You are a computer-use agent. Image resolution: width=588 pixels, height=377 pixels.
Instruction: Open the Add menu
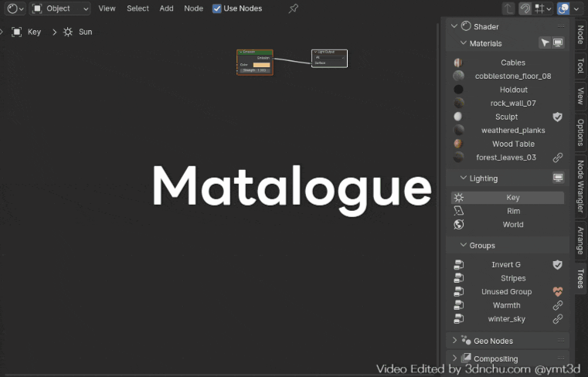point(166,8)
